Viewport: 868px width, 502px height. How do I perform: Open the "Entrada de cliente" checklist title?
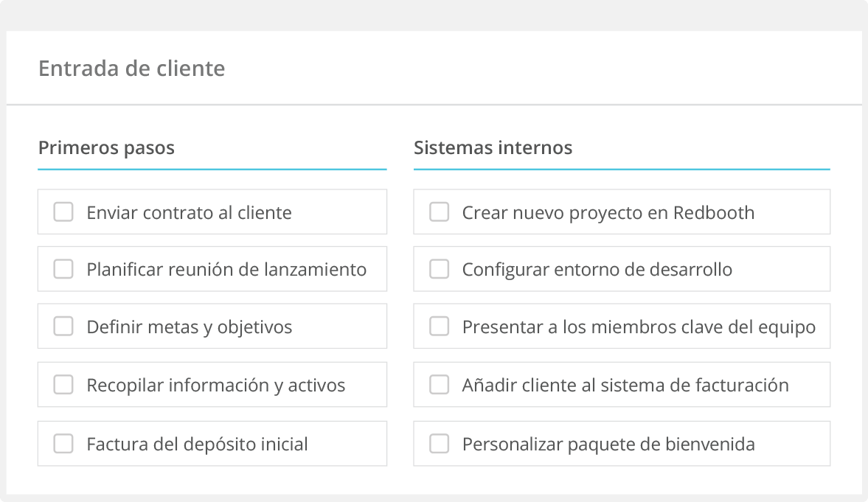pyautogui.click(x=131, y=69)
